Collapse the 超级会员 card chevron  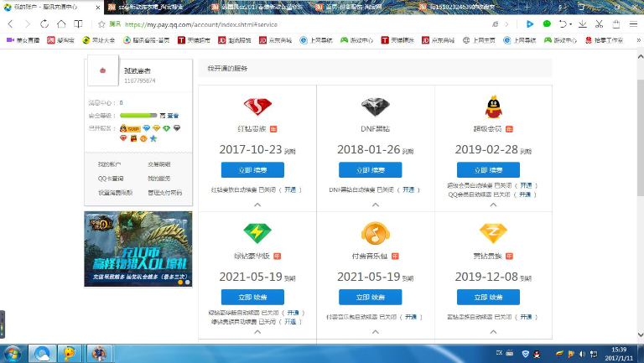coord(493,205)
